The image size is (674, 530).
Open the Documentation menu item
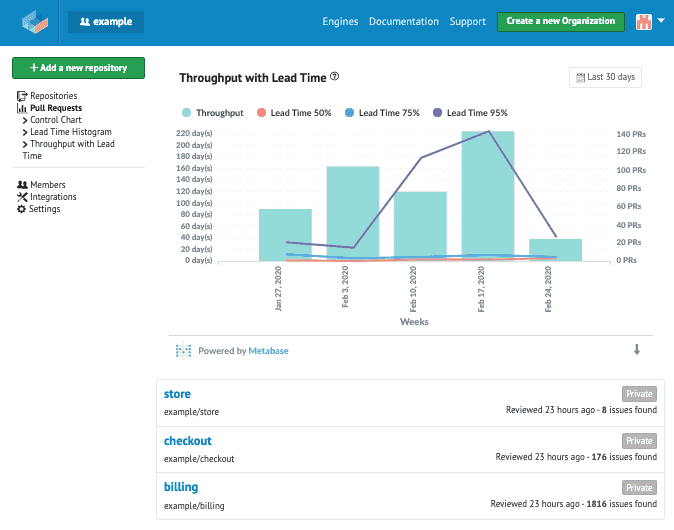pos(403,21)
